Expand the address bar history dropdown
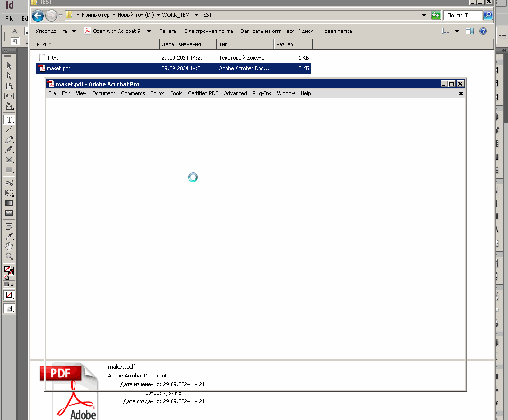508x420 pixels. pos(424,15)
